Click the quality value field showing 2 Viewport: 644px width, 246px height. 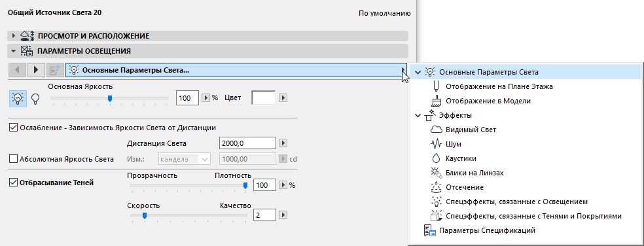(264, 215)
